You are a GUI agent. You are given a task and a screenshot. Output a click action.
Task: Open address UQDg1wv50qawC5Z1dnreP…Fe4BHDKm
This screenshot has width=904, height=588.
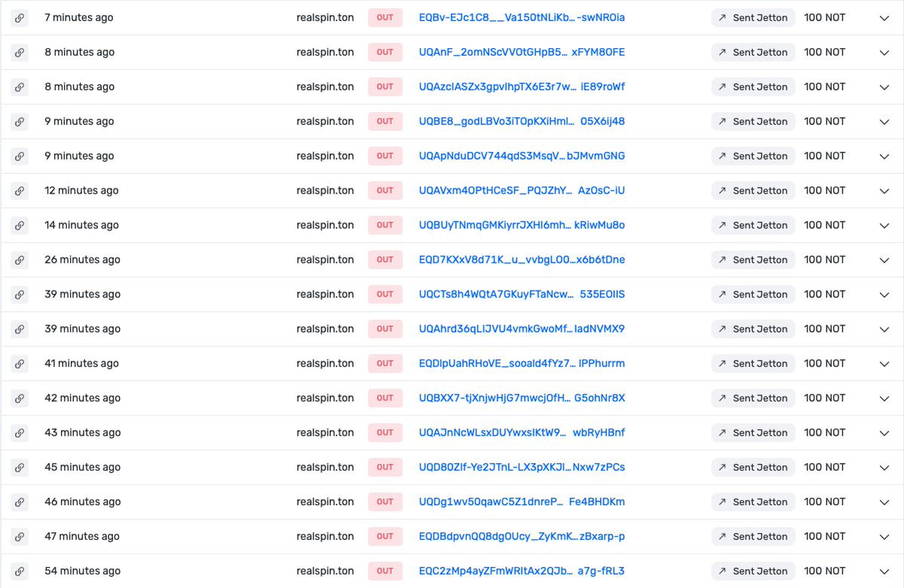click(522, 502)
